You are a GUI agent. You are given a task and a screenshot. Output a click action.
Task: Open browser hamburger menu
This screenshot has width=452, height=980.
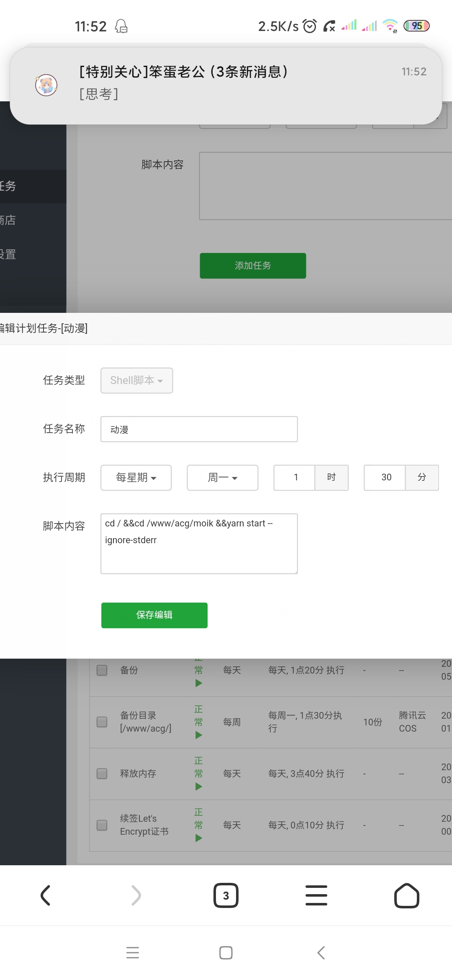tap(316, 895)
